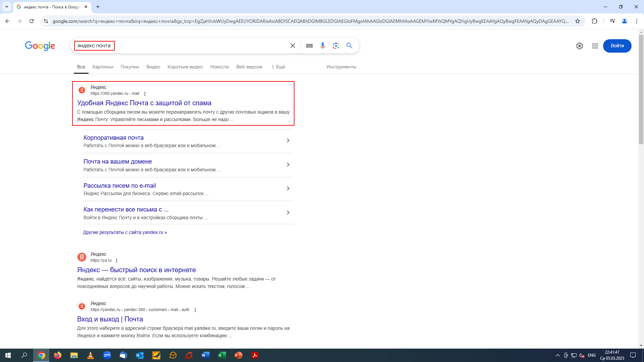This screenshot has width=644, height=362.
Task: Open Windows taskbar search
Action: click(24, 355)
